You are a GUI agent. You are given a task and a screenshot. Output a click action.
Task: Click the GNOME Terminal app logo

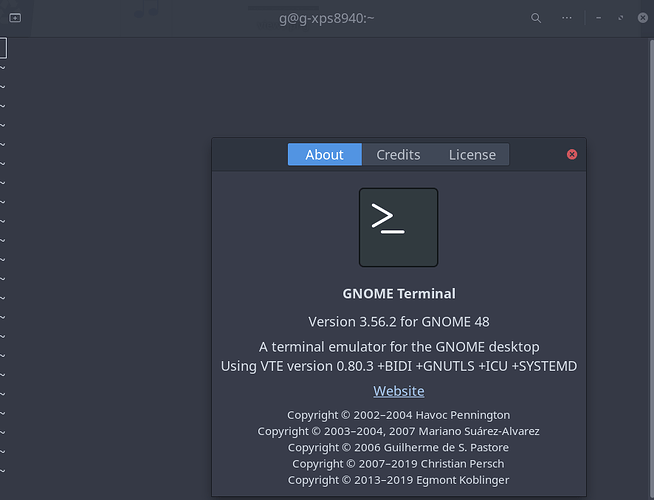coord(398,227)
